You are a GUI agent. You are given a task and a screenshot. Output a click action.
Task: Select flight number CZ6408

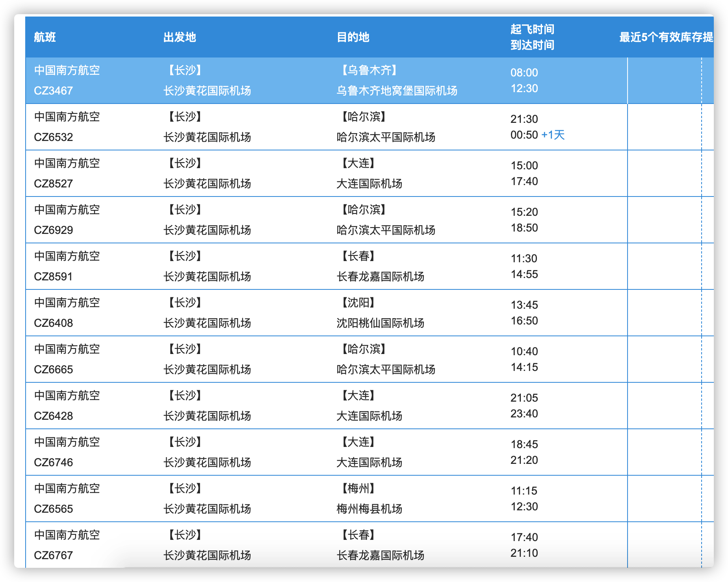(54, 323)
